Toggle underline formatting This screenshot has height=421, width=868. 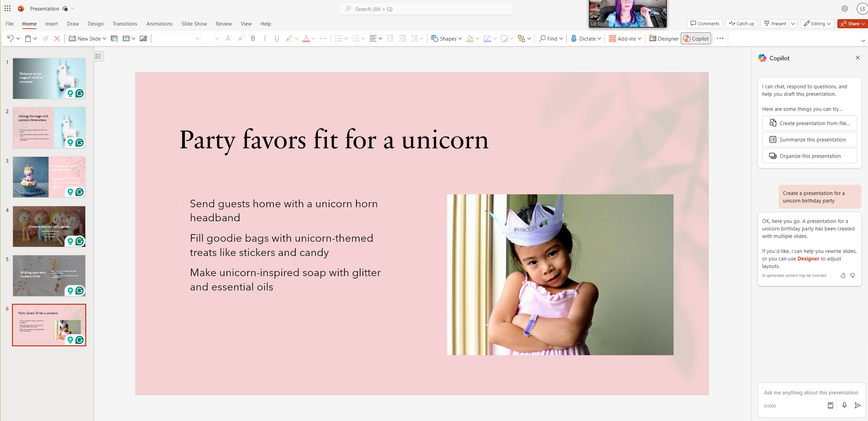(276, 38)
